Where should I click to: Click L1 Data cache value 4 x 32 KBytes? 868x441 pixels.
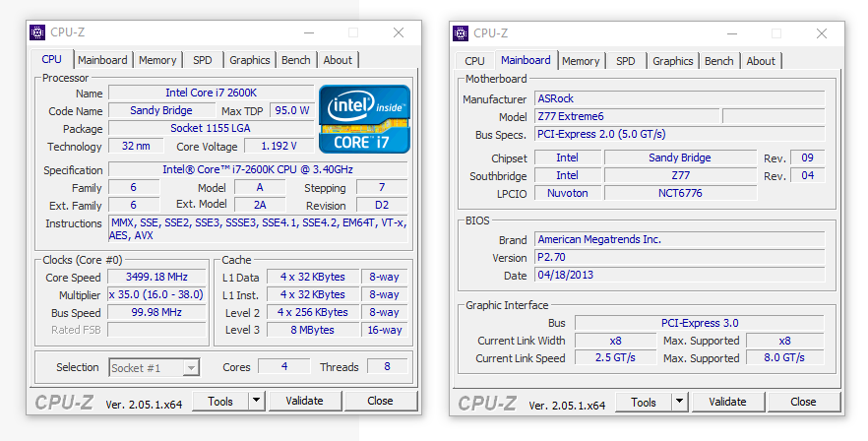[312, 277]
